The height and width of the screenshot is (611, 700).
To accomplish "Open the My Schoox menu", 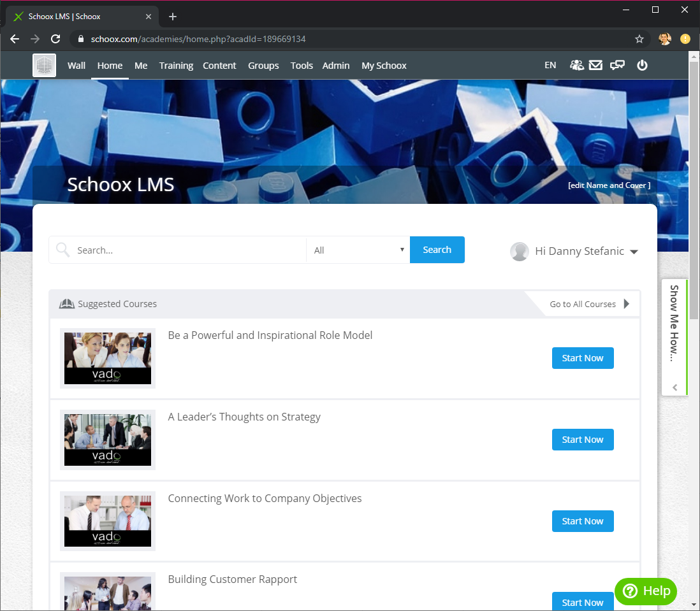I will (x=384, y=66).
